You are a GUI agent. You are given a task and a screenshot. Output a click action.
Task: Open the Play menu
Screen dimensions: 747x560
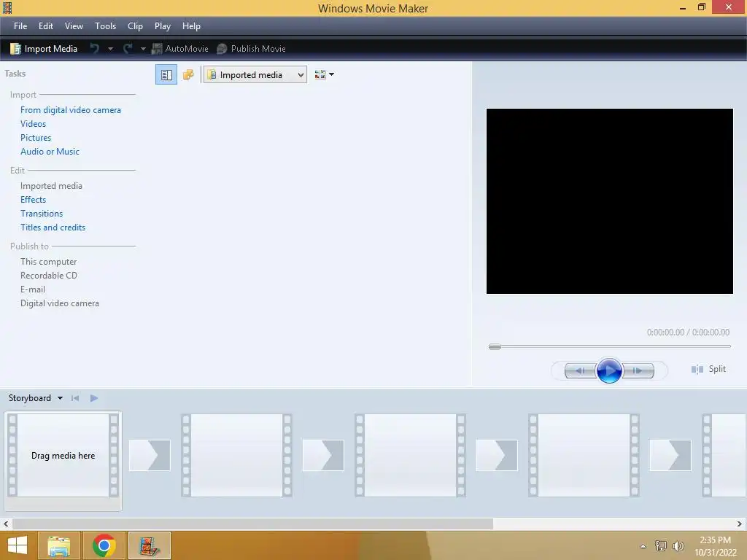click(x=163, y=26)
